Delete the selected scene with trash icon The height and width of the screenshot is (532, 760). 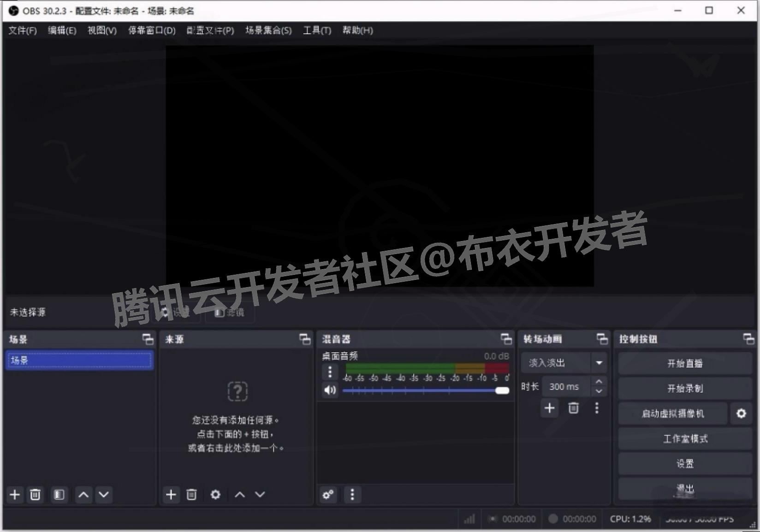(x=35, y=495)
